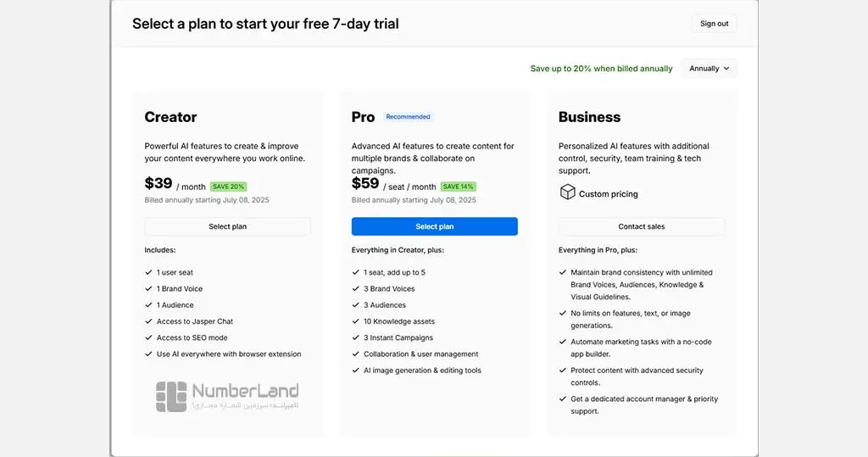Viewport: 868px width, 457px height.
Task: Click 'Save up to 20% when billed annually' text
Action: pos(601,69)
